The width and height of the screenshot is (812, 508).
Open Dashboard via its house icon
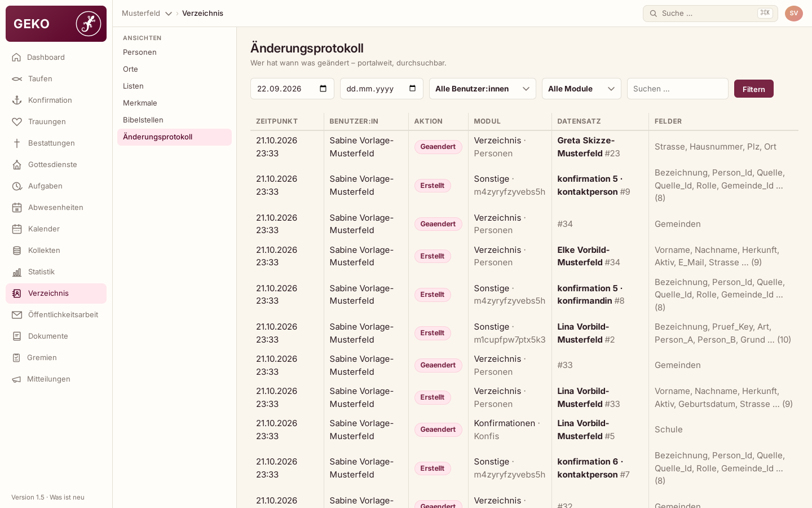[16, 57]
